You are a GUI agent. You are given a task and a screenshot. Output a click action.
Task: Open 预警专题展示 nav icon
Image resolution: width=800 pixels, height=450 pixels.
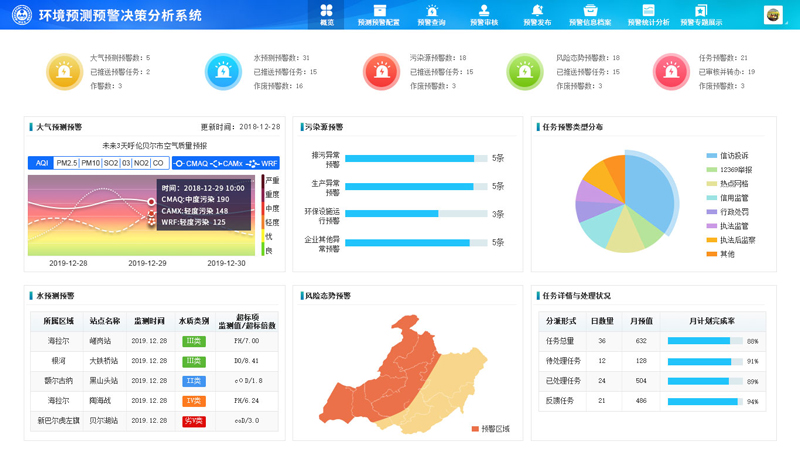pos(701,14)
